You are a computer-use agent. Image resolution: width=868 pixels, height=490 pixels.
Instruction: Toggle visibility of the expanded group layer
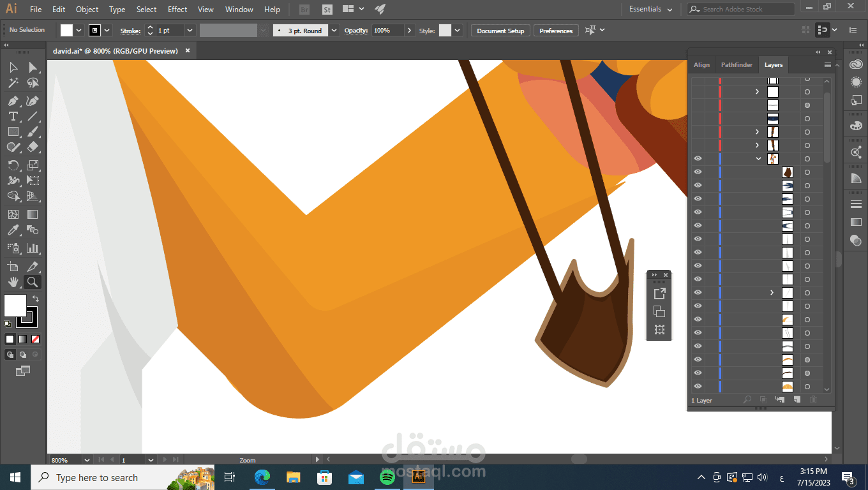pos(698,159)
